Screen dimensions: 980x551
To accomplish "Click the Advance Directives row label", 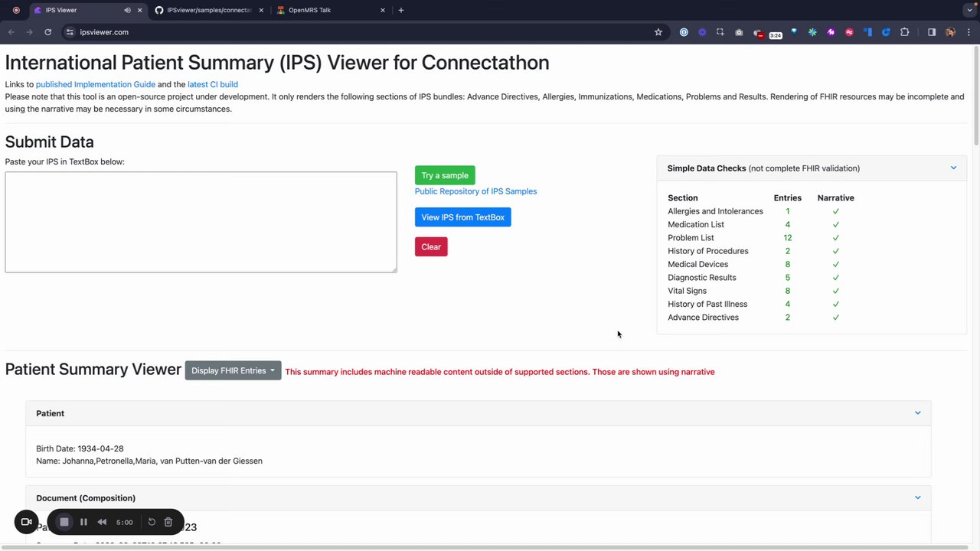I will (x=703, y=317).
